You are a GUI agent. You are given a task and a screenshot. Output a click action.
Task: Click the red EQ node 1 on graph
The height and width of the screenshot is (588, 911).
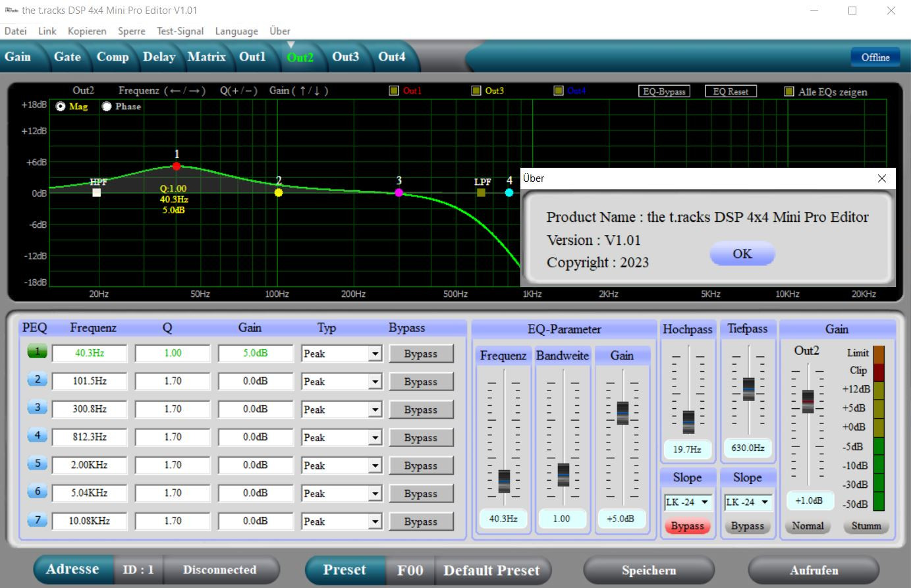tap(177, 166)
